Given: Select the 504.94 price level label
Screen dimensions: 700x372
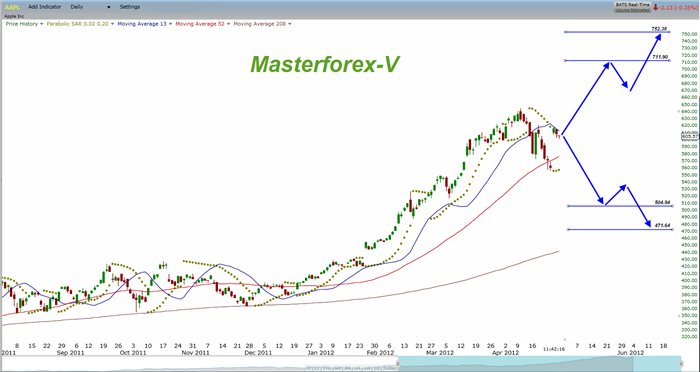Looking at the screenshot, I should click(662, 202).
